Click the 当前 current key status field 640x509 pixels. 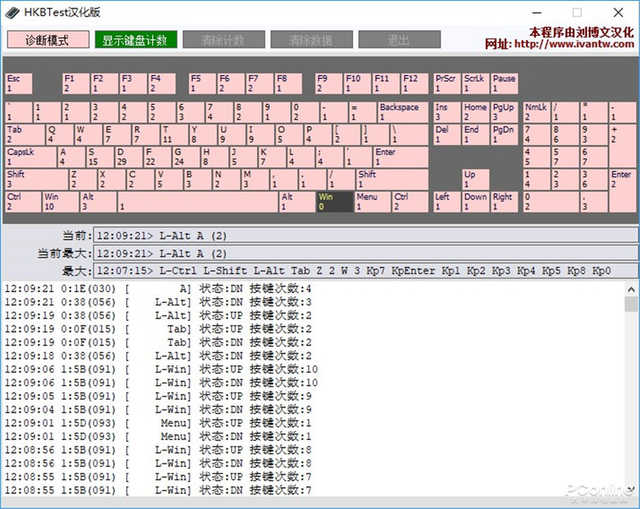click(x=364, y=236)
